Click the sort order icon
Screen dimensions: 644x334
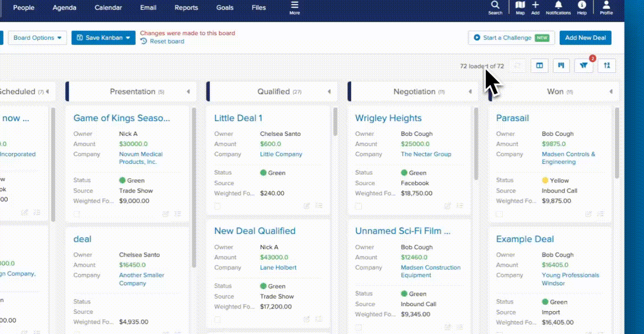click(x=606, y=66)
